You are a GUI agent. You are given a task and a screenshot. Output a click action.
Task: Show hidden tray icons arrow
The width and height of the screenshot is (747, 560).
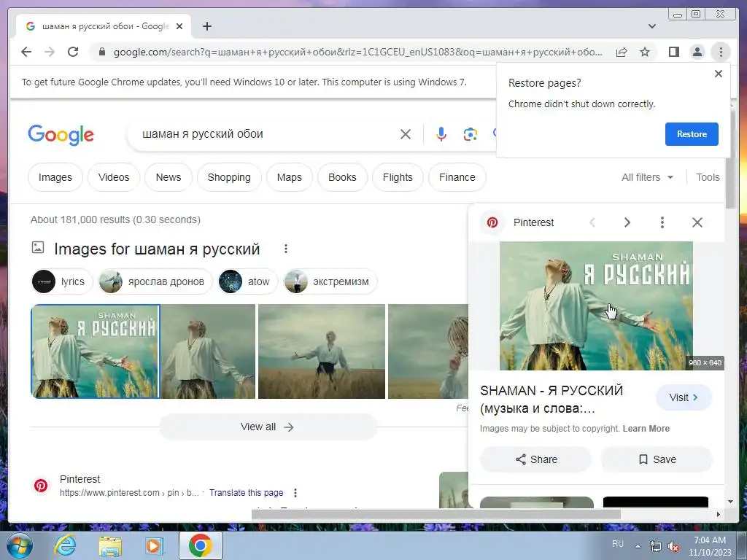click(x=638, y=546)
